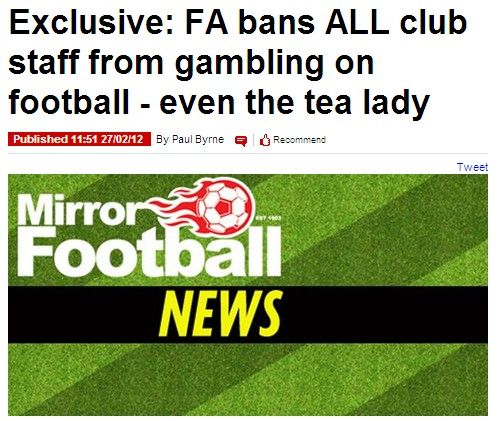Click the red Published date badge

[79, 139]
